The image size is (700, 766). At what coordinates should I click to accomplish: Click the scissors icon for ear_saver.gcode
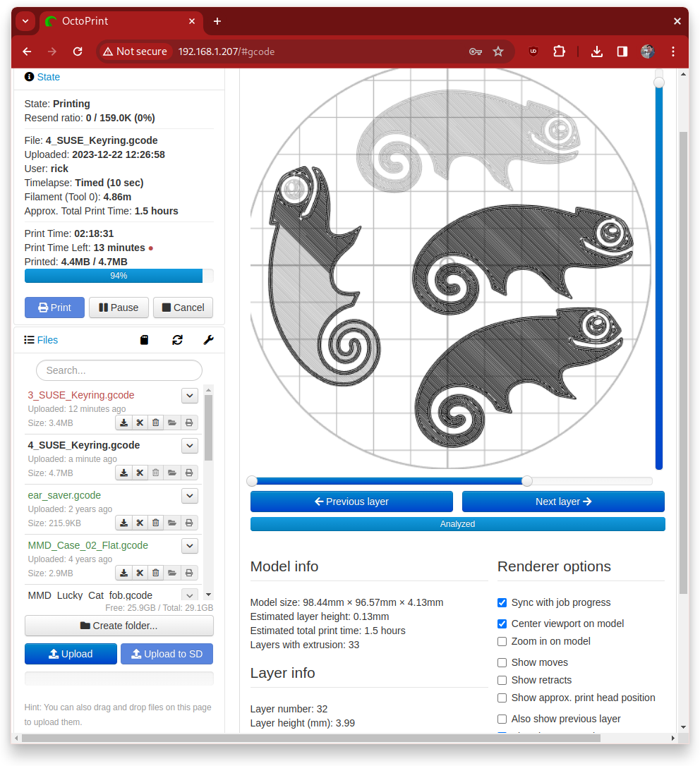click(140, 523)
